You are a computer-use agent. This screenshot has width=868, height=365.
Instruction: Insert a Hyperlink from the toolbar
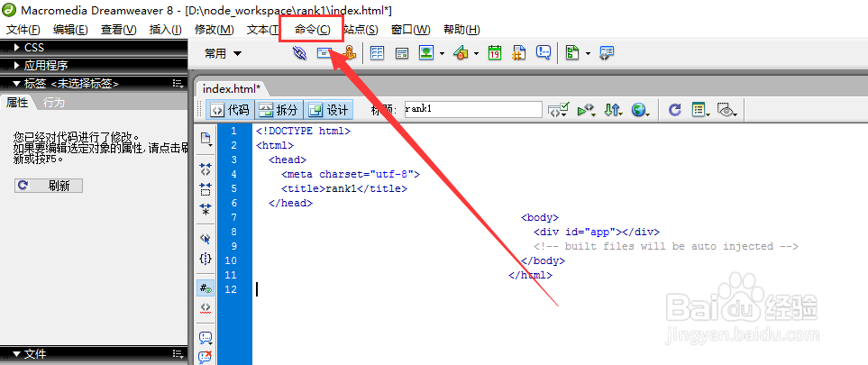pos(299,53)
